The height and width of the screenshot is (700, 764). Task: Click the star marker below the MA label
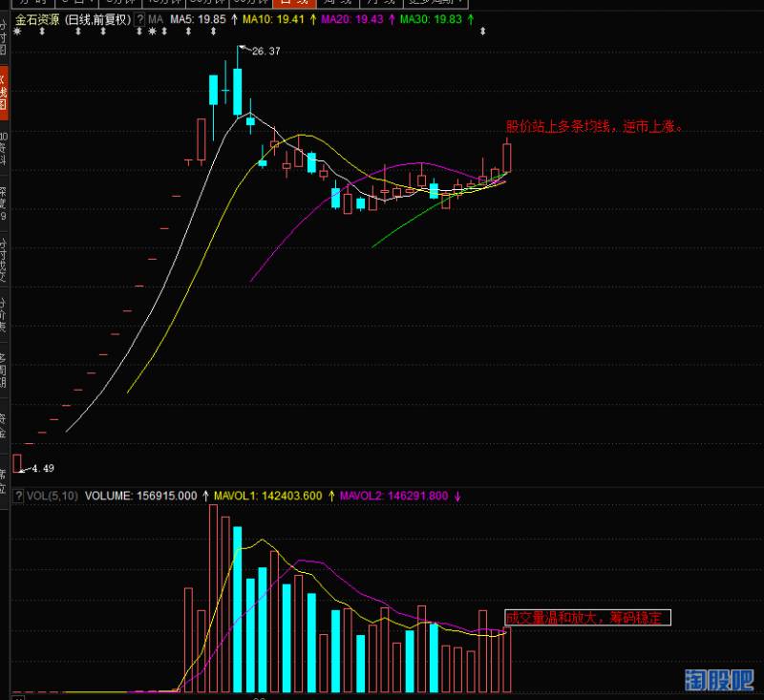pyautogui.click(x=153, y=32)
